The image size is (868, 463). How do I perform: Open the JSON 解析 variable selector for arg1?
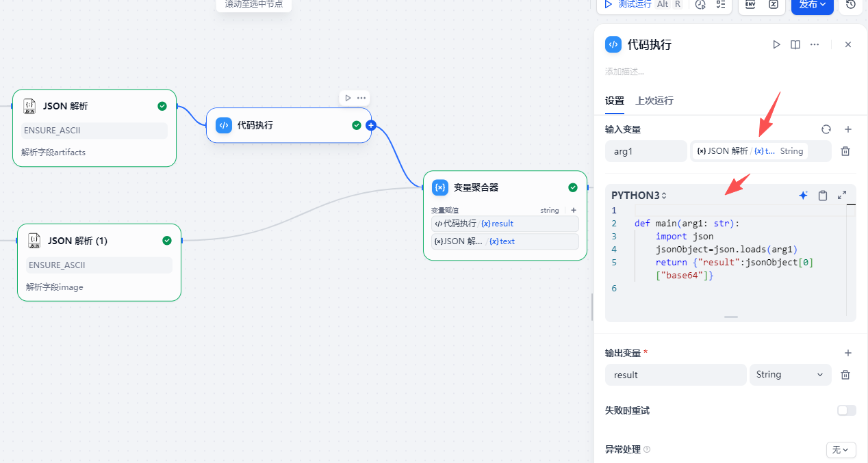pyautogui.click(x=761, y=151)
